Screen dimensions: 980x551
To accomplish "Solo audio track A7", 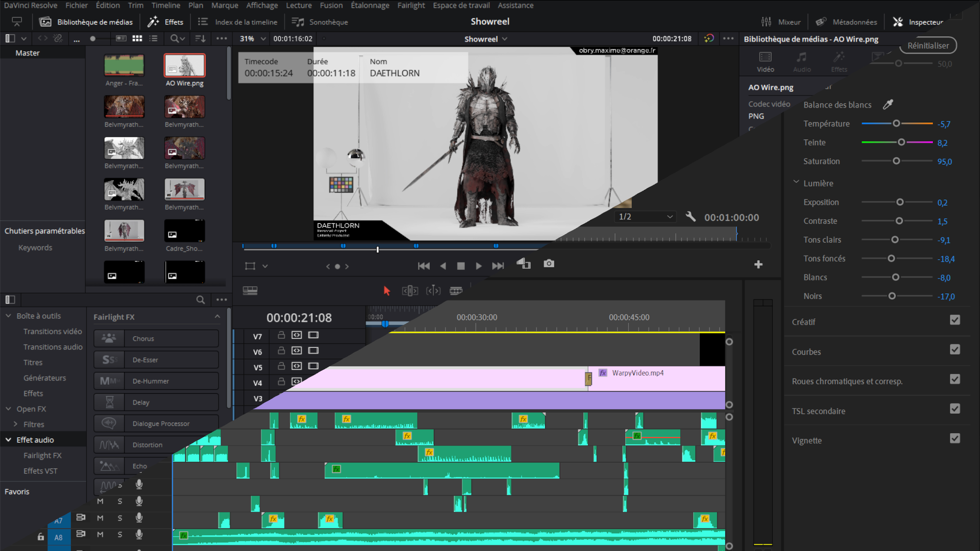I will pyautogui.click(x=120, y=518).
